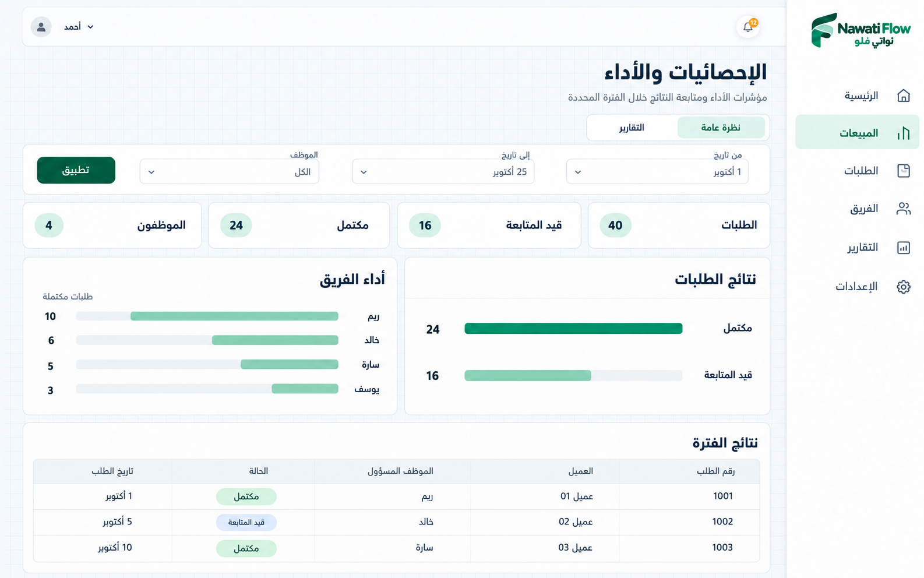This screenshot has width=924, height=578.
Task: Click the Nawati Flow logo
Action: click(860, 30)
